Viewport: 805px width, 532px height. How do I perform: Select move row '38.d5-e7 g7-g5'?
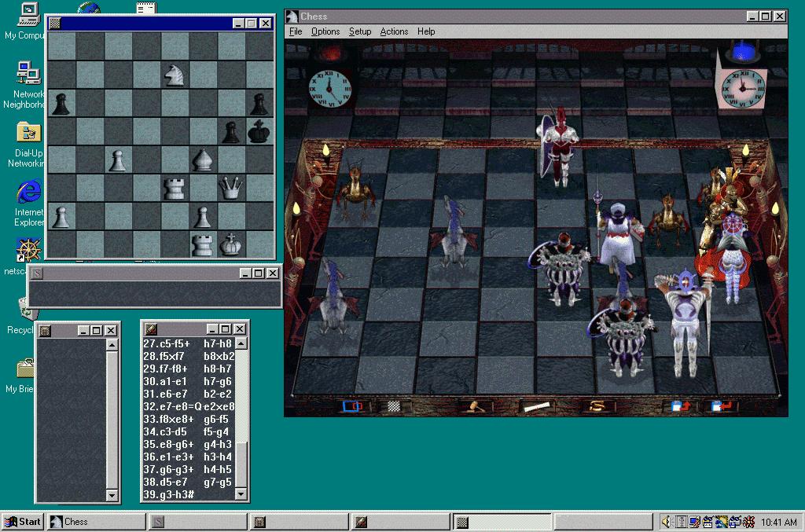coord(188,482)
